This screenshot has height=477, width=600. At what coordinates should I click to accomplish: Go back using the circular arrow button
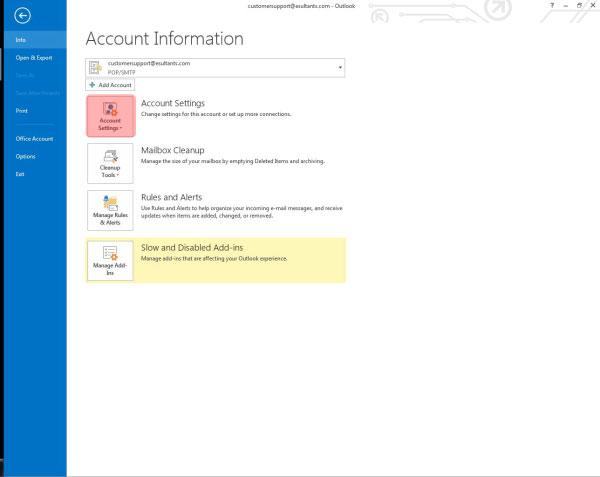pyautogui.click(x=22, y=16)
